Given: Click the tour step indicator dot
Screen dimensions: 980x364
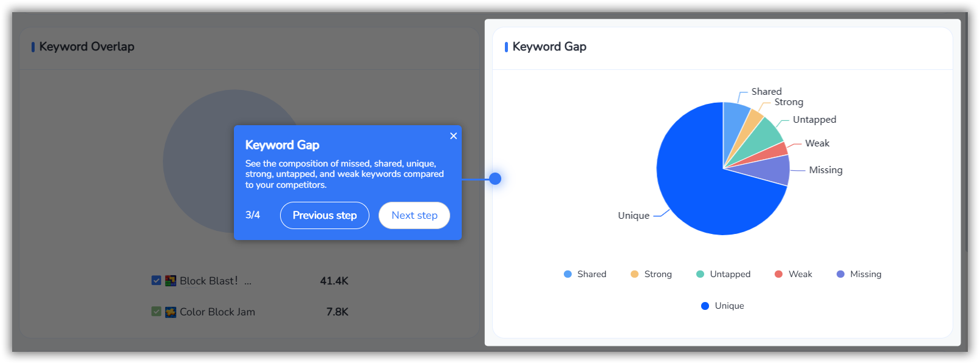Looking at the screenshot, I should tap(495, 179).
